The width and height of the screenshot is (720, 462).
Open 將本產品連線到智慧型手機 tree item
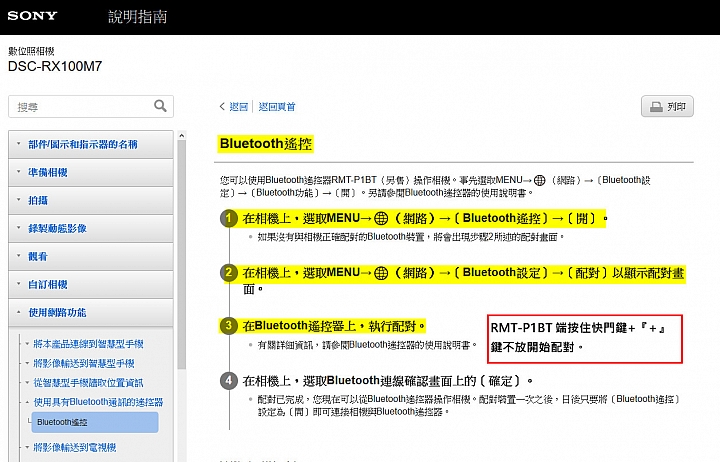88,344
